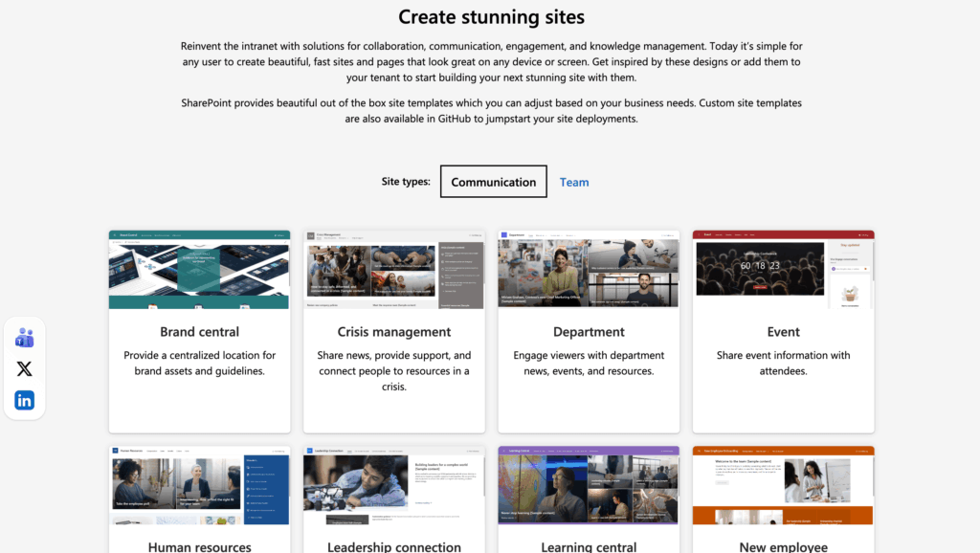Open the Learning central template thumbnail

pyautogui.click(x=589, y=485)
